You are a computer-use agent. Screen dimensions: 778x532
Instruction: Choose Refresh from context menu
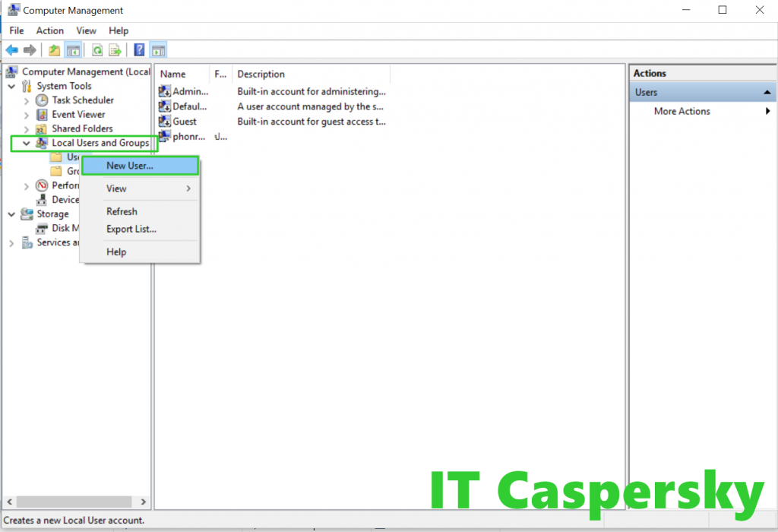pos(141,211)
